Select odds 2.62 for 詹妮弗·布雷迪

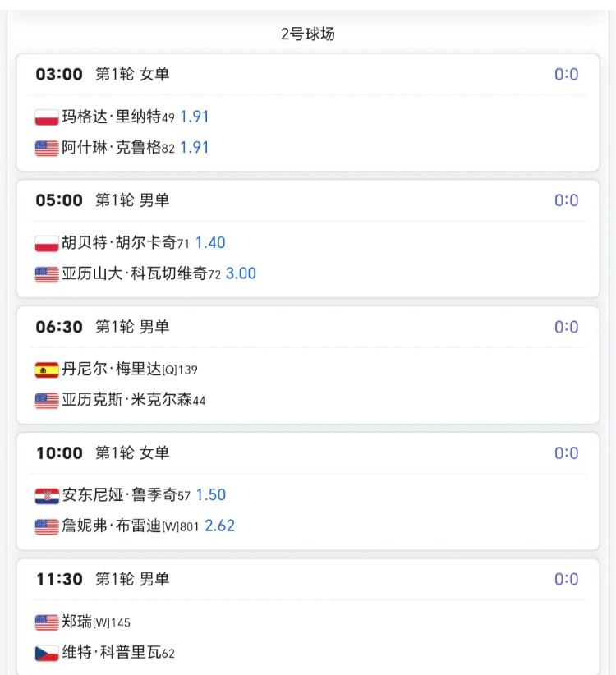[x=219, y=526]
